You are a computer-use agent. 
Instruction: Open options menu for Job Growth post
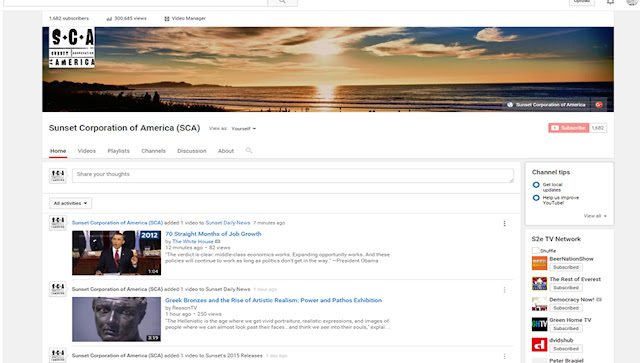tap(504, 223)
